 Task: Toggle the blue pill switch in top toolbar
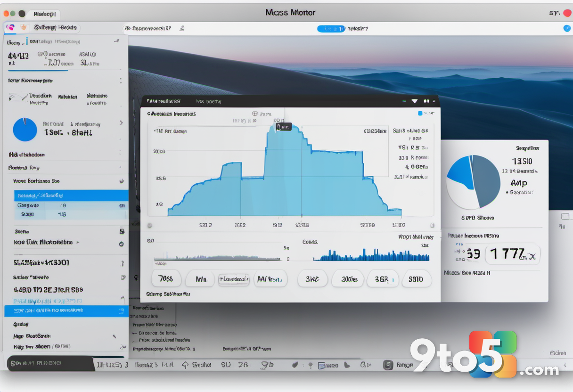click(x=331, y=29)
